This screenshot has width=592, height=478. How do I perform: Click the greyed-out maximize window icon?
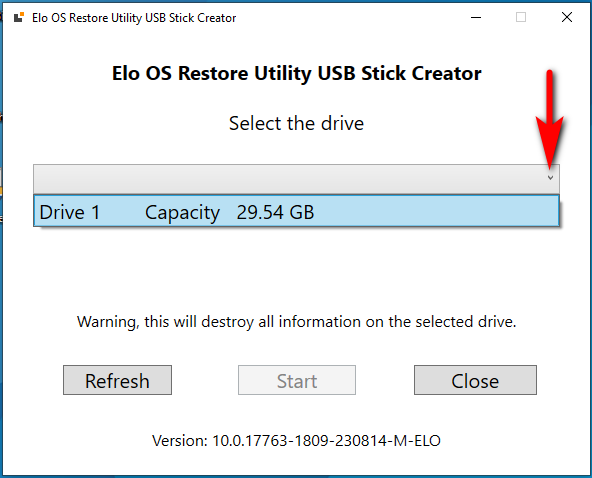pyautogui.click(x=521, y=17)
